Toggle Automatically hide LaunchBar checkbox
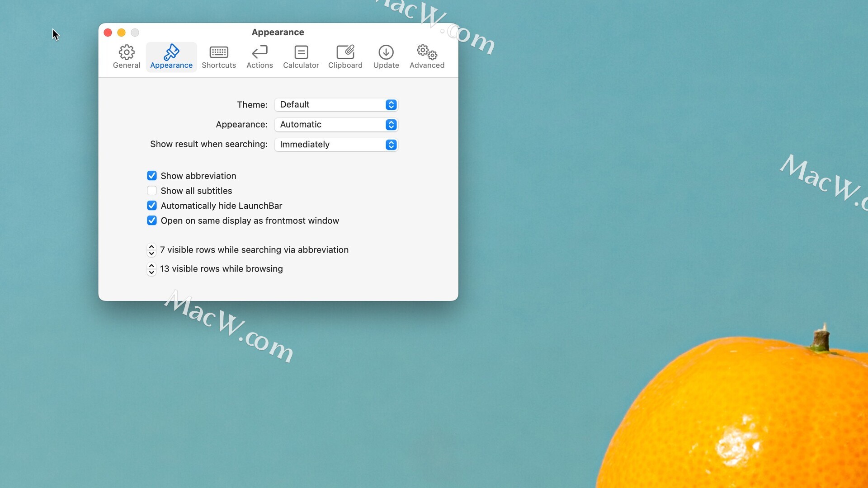The height and width of the screenshot is (488, 868). coord(152,206)
